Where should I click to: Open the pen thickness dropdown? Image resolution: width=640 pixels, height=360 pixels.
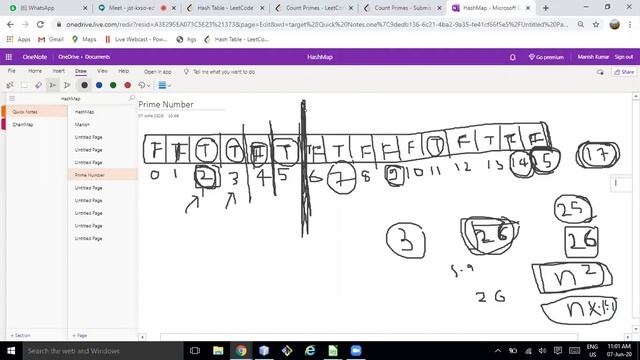pyautogui.click(x=164, y=85)
